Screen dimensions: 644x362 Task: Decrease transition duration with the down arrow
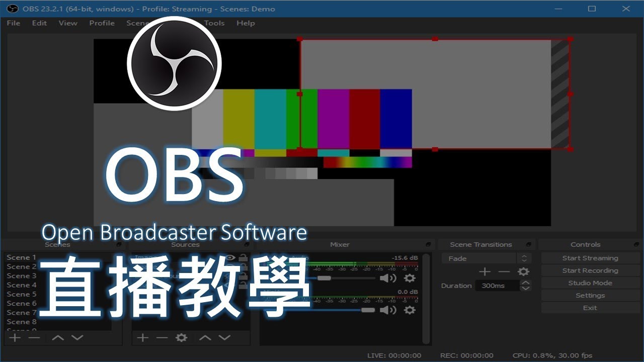click(526, 289)
